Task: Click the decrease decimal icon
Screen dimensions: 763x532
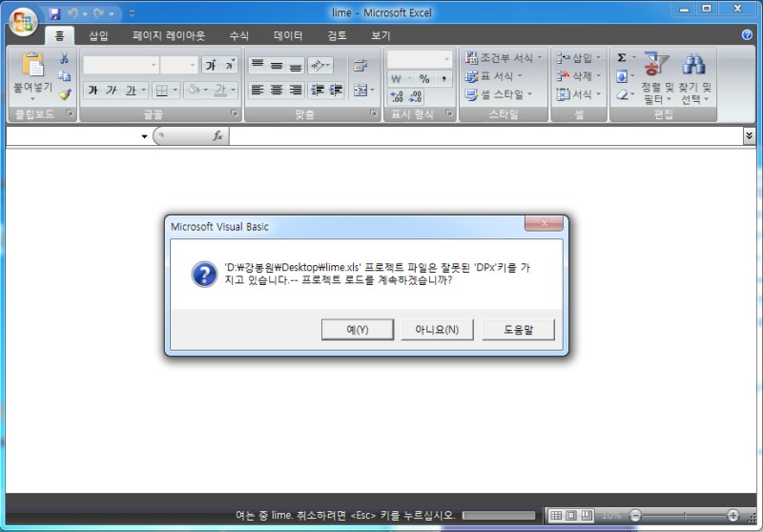Action: point(415,96)
